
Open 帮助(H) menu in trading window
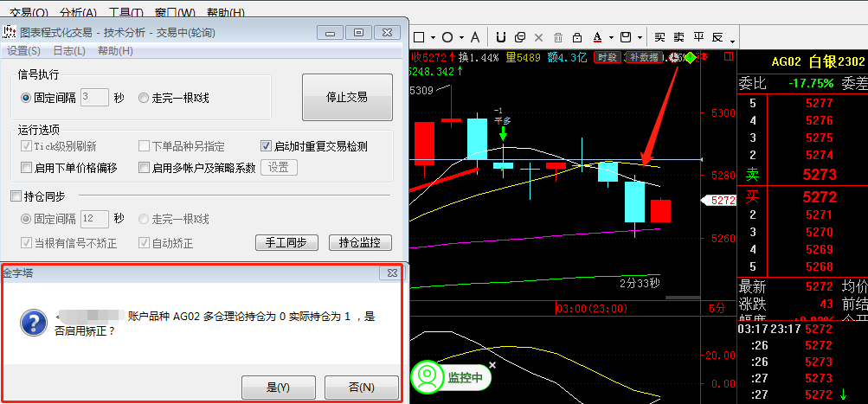(x=115, y=51)
